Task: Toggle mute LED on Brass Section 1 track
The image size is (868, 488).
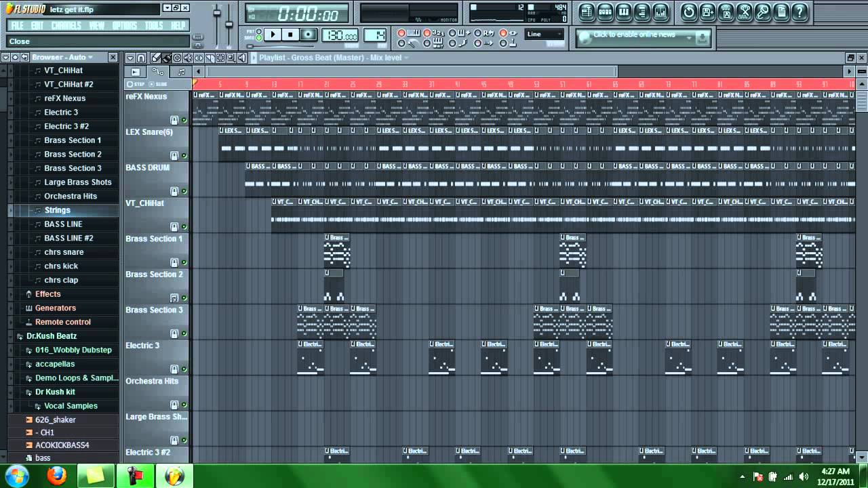Action: pos(184,262)
